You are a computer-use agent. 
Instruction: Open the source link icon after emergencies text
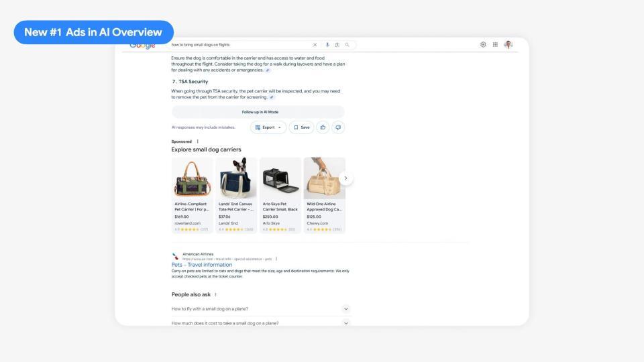tap(268, 70)
